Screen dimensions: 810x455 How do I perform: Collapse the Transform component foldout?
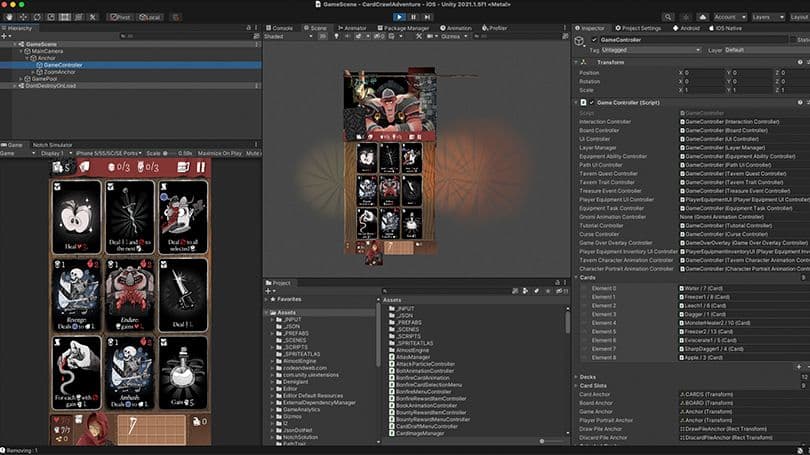pos(576,62)
